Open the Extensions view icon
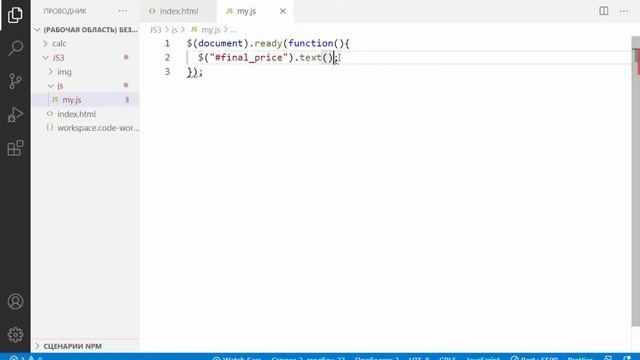This screenshot has height=360, width=640. click(x=15, y=148)
